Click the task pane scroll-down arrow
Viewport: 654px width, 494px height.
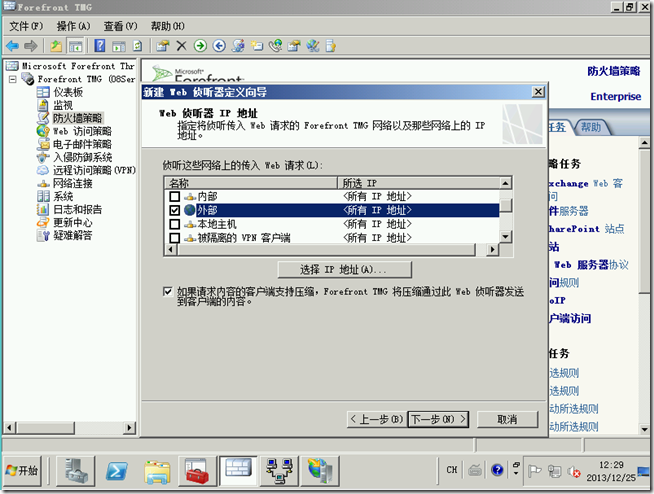pyautogui.click(x=644, y=429)
